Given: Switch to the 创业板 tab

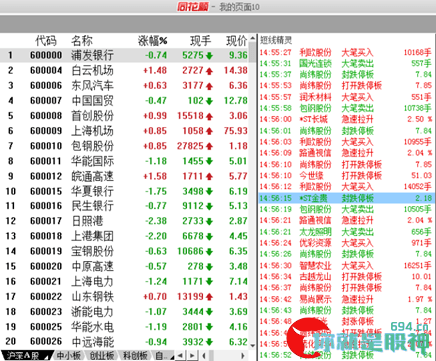Looking at the screenshot, I should coord(102,355).
